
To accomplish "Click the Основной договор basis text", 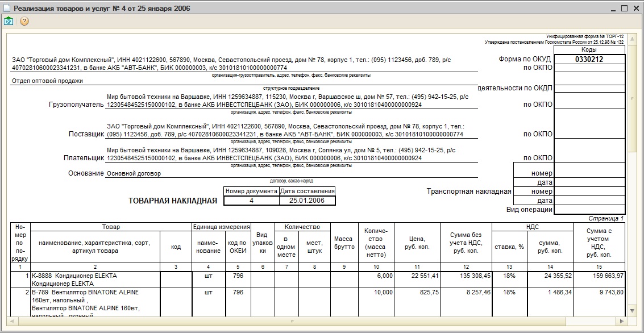I will 134,173.
